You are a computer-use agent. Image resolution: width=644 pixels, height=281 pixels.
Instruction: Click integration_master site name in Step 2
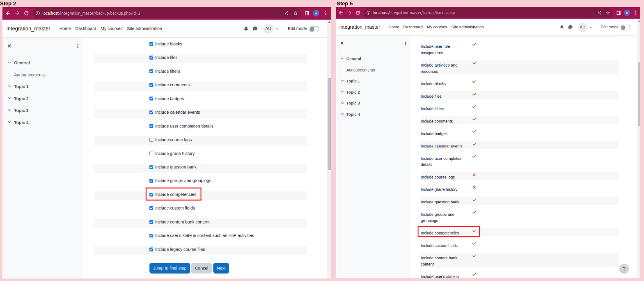(28, 29)
